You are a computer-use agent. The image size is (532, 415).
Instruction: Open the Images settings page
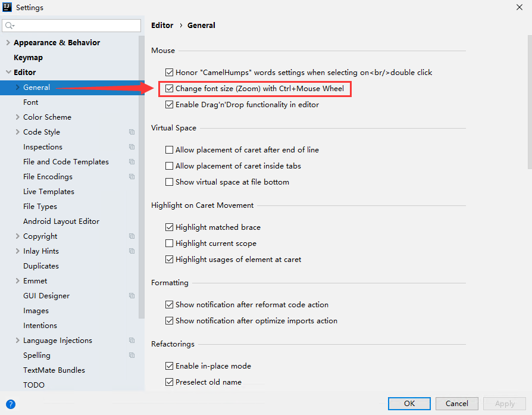click(36, 311)
